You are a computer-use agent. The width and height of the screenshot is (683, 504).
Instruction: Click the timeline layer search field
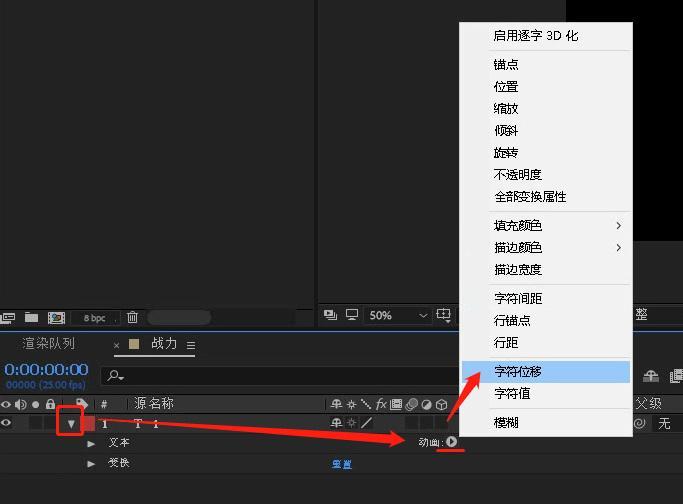point(279,375)
